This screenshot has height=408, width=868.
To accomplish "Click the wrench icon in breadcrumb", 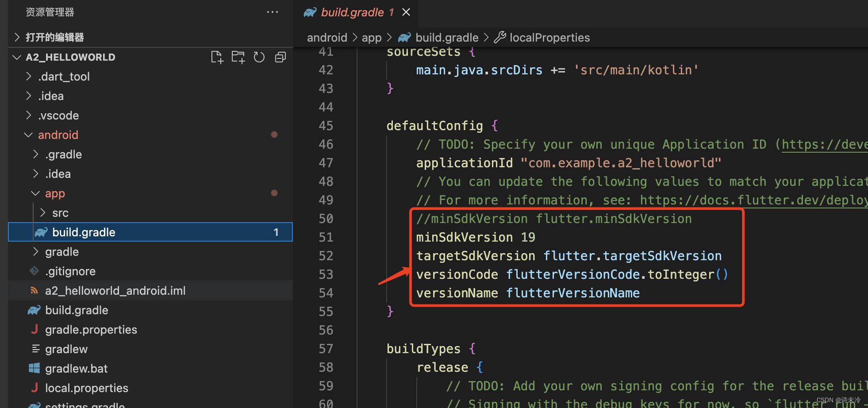I will (x=500, y=38).
